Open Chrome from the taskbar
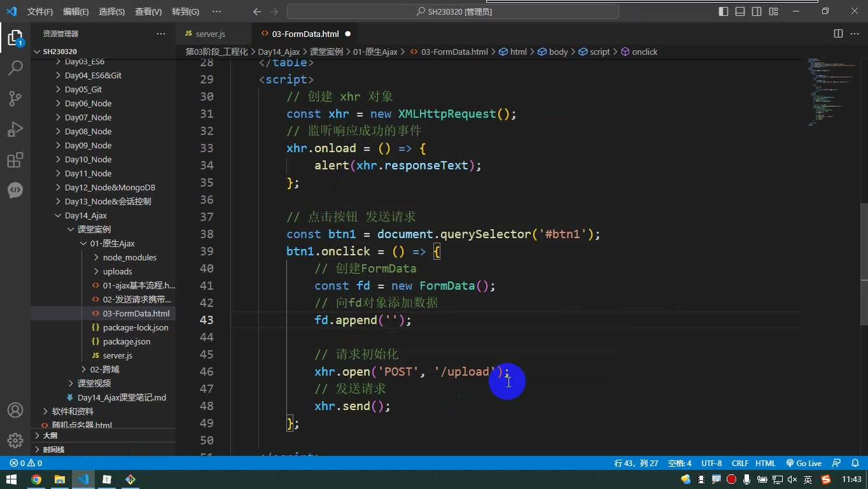868x489 pixels. pyautogui.click(x=36, y=479)
